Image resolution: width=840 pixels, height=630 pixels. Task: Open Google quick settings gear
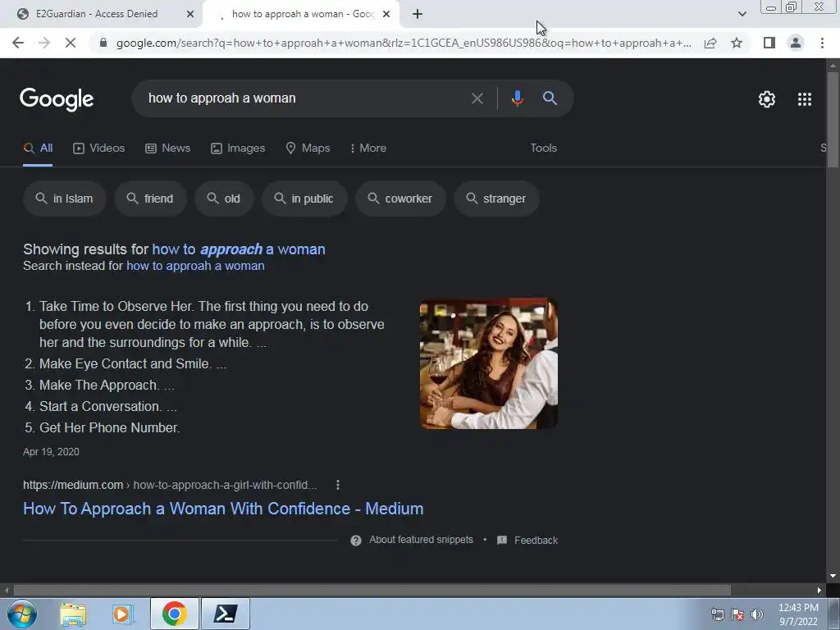point(767,99)
